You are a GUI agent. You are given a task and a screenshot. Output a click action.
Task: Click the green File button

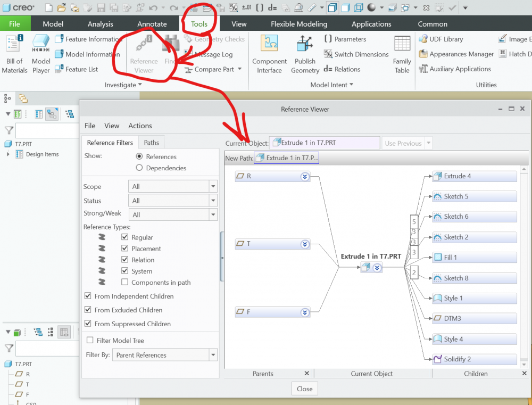pos(14,24)
